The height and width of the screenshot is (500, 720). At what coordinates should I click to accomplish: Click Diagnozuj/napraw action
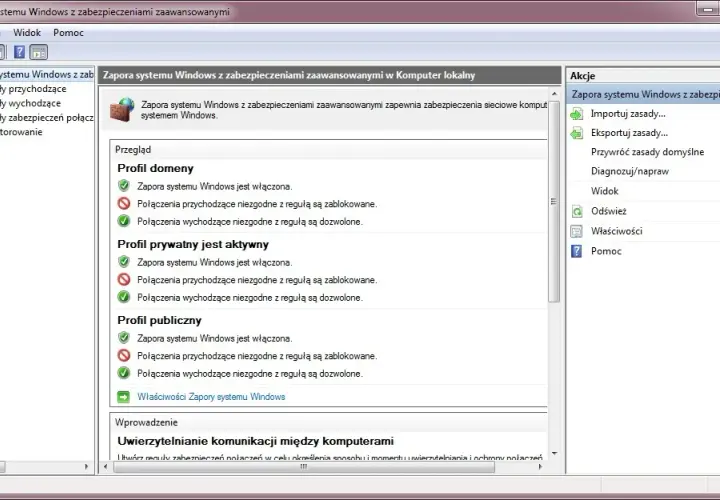pos(630,171)
